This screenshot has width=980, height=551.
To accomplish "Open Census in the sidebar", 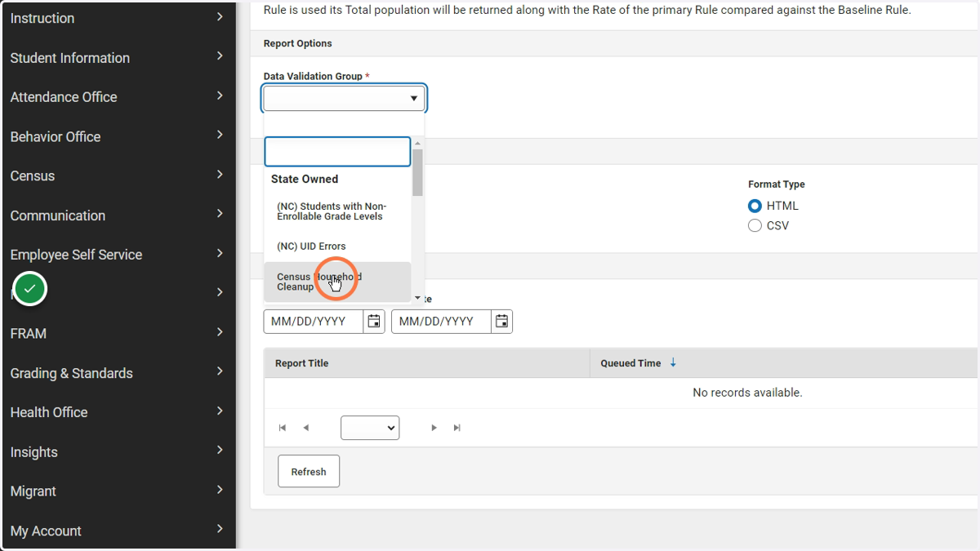I will coord(33,176).
